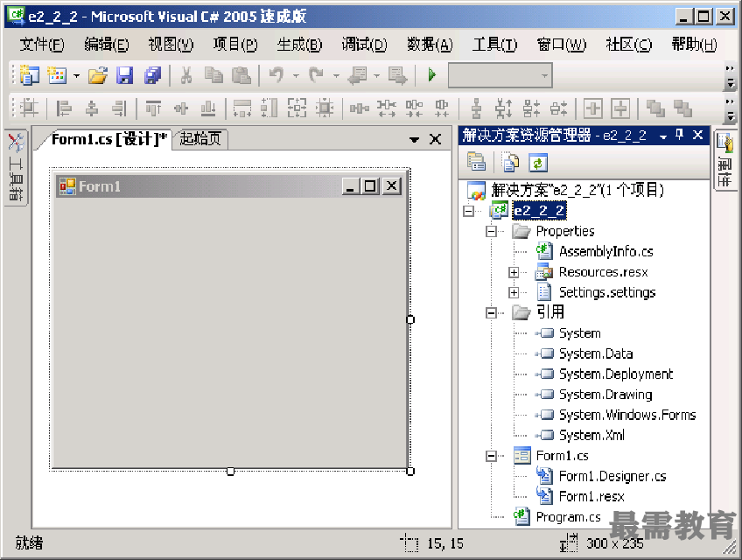Open the 工具箱 side panel tab
Viewport: 742px width, 560px height.
[x=17, y=166]
